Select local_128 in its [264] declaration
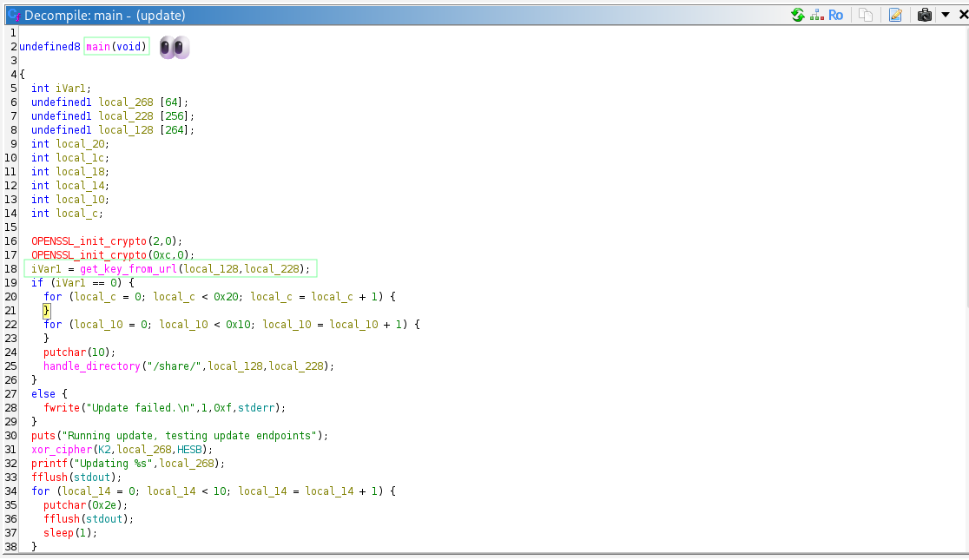This screenshot has width=969, height=560. pyautogui.click(x=125, y=130)
